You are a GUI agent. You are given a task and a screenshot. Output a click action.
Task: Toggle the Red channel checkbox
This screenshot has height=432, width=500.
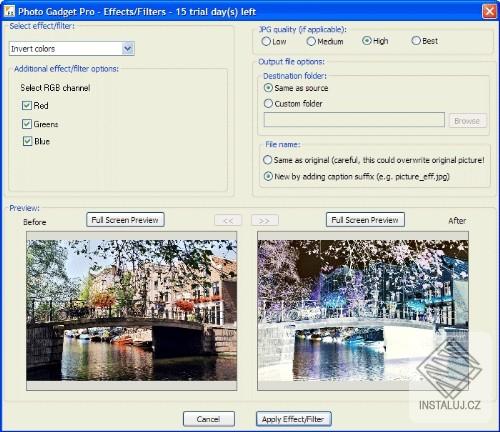pyautogui.click(x=27, y=106)
